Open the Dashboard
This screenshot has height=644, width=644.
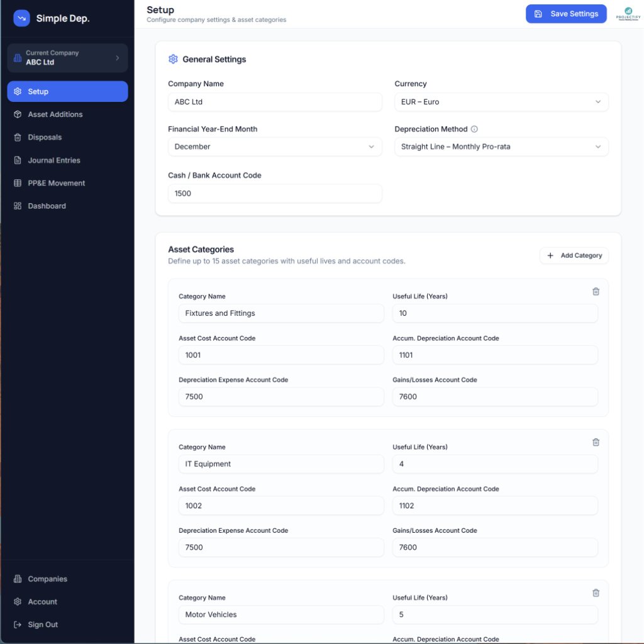pyautogui.click(x=68, y=206)
